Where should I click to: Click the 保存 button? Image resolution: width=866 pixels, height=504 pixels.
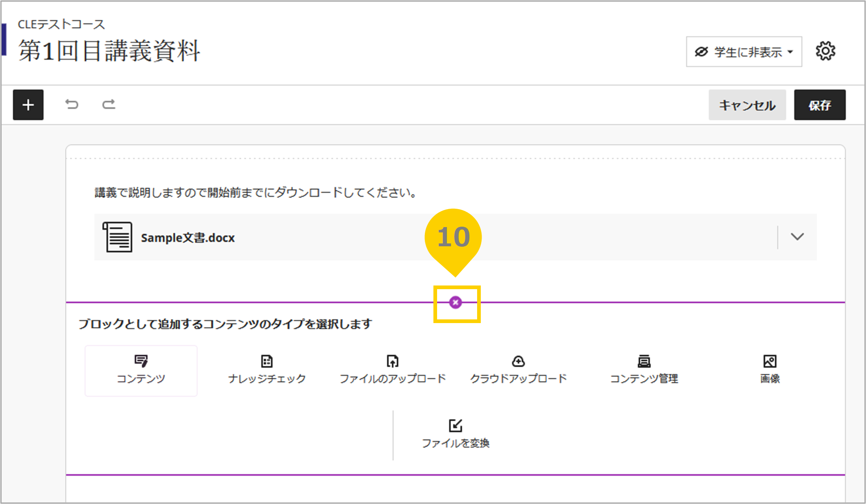click(820, 105)
